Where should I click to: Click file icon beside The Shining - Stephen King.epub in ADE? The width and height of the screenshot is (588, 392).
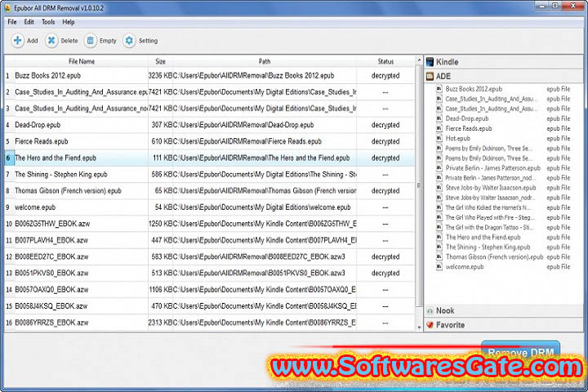pyautogui.click(x=439, y=247)
